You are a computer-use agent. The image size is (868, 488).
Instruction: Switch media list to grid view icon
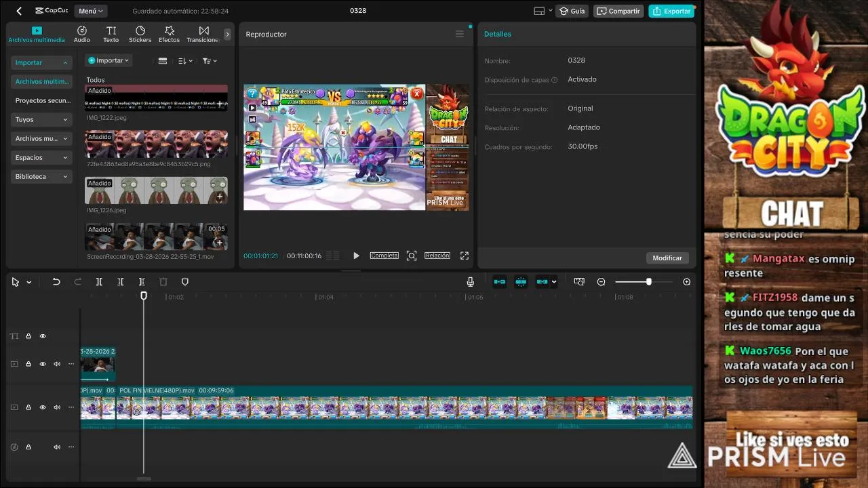(x=163, y=61)
